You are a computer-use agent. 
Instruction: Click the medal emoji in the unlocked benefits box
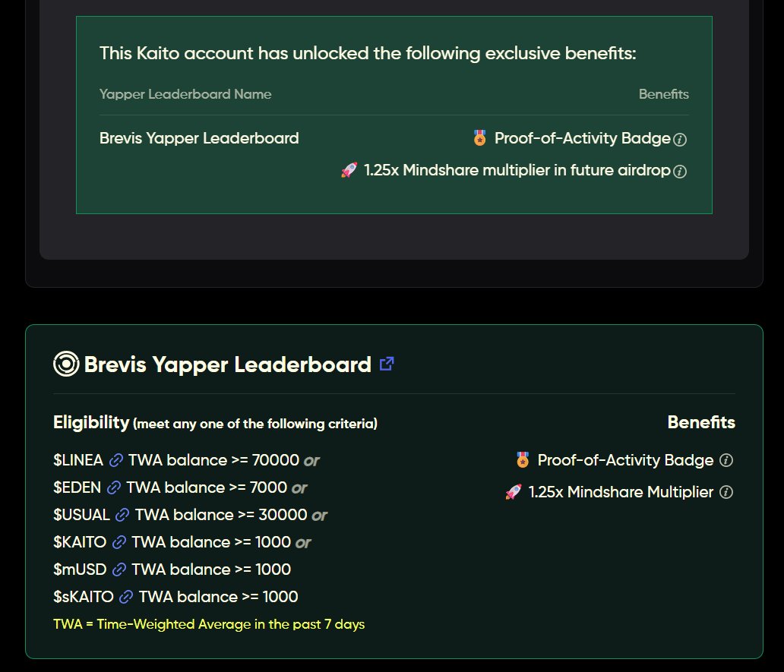pos(479,138)
